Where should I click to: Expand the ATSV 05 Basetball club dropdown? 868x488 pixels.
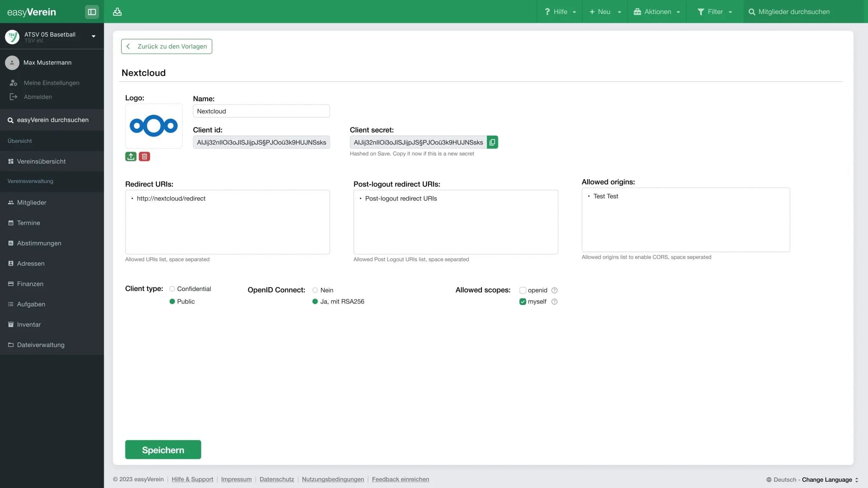(94, 36)
